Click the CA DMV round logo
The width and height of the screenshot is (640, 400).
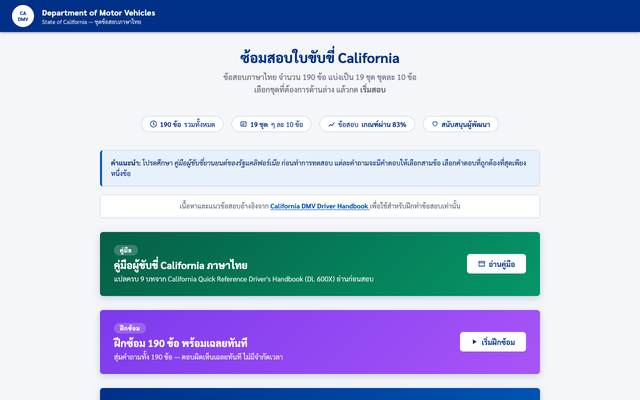(x=23, y=16)
